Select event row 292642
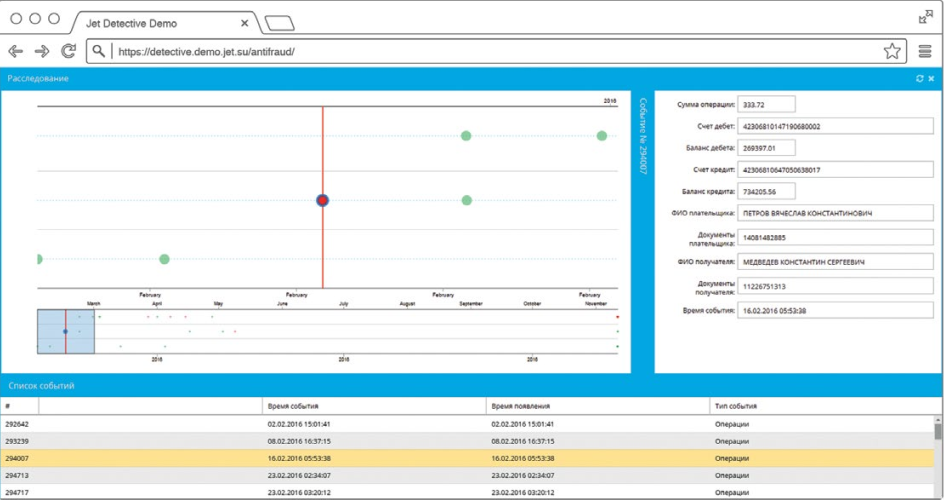This screenshot has height=500, width=944. pos(467,424)
